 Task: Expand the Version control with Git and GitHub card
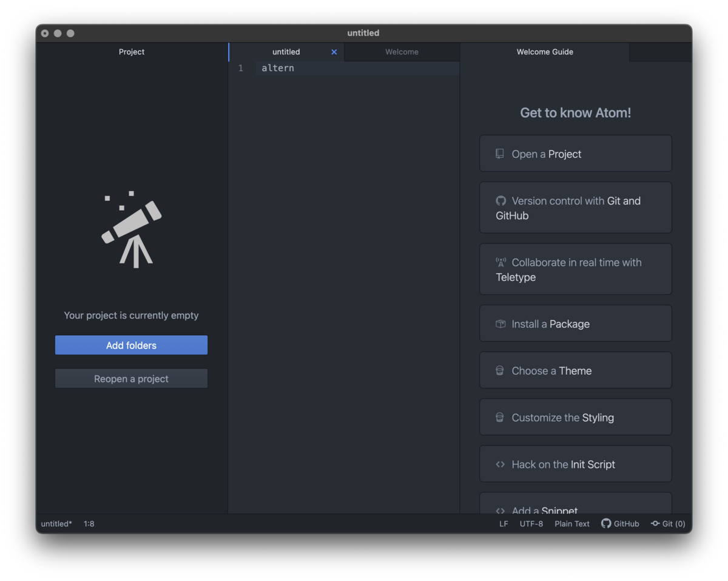click(576, 208)
